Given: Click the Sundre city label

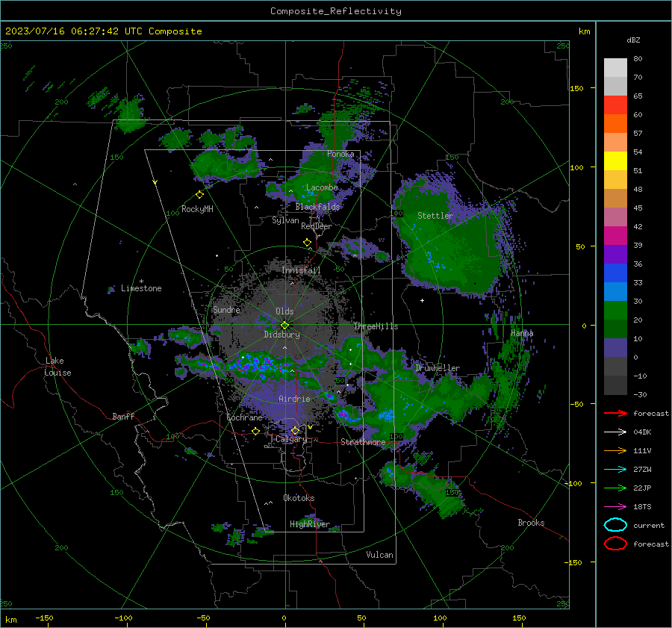Looking at the screenshot, I should pyautogui.click(x=227, y=309).
